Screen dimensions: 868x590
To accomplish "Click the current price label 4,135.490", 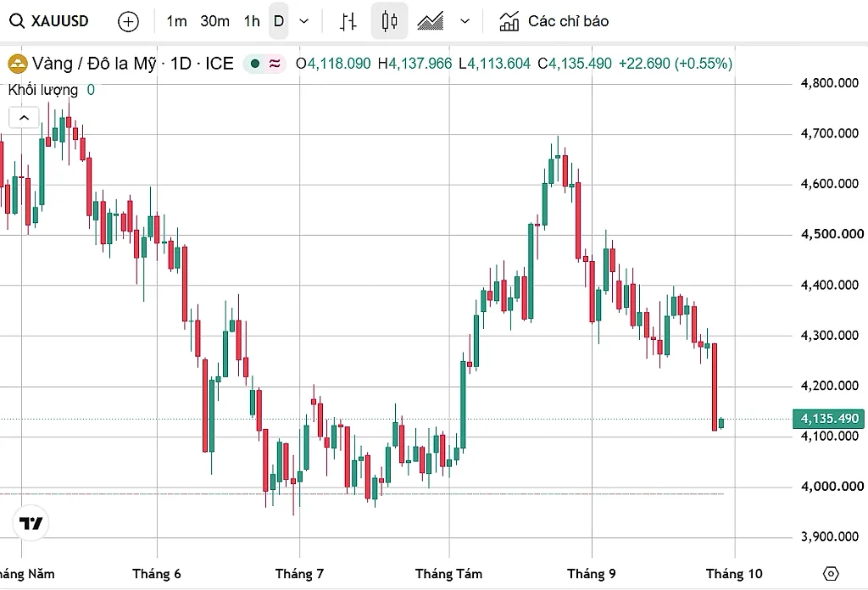I will 829,419.
